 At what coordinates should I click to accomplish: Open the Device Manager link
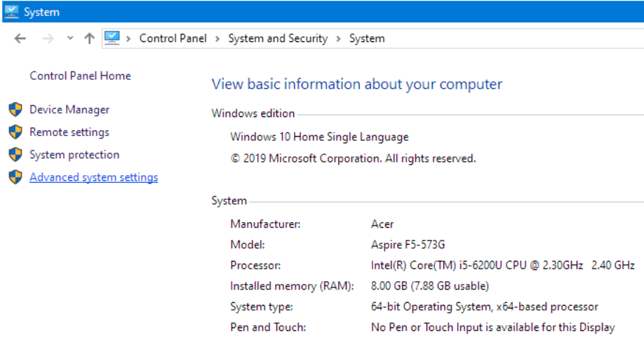pyautogui.click(x=69, y=110)
